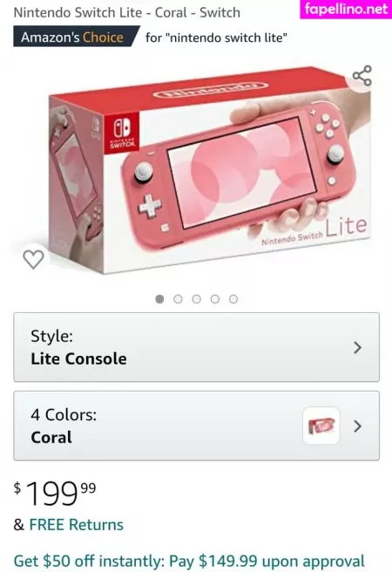
Task: Add item to wishlist with heart icon
Action: [33, 259]
